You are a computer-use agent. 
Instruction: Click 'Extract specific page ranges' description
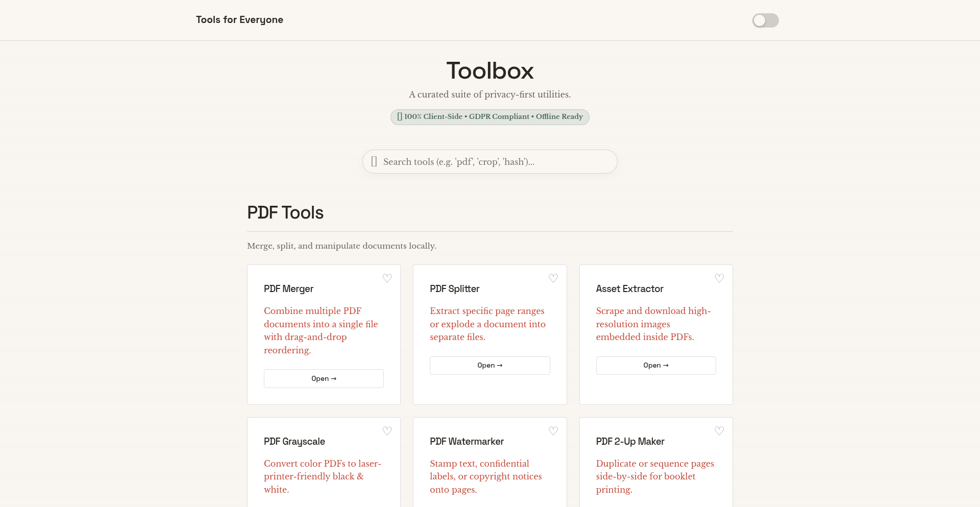488,324
